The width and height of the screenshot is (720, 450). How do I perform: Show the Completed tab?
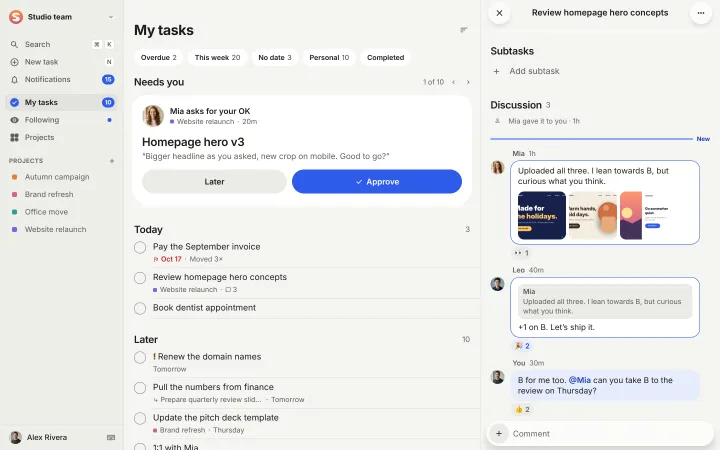(x=385, y=57)
